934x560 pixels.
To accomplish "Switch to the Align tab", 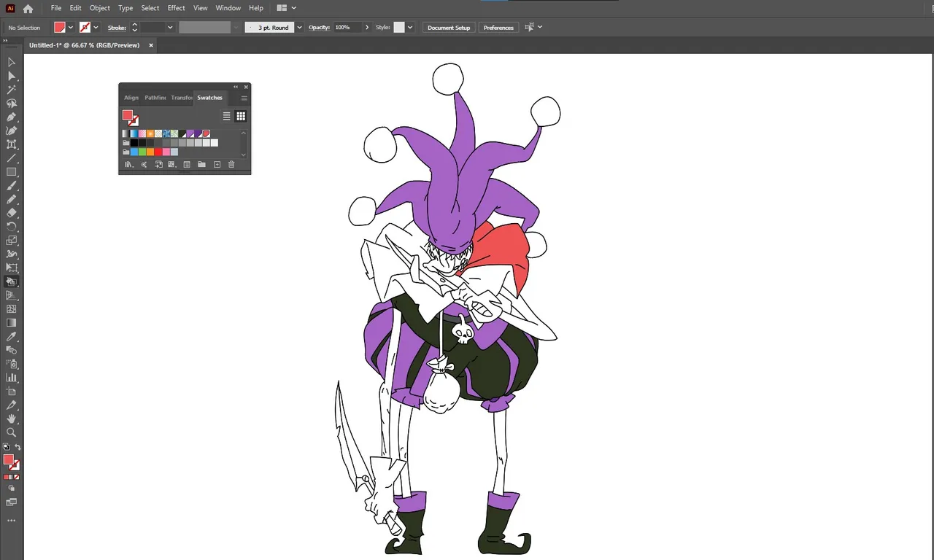I will pyautogui.click(x=131, y=98).
